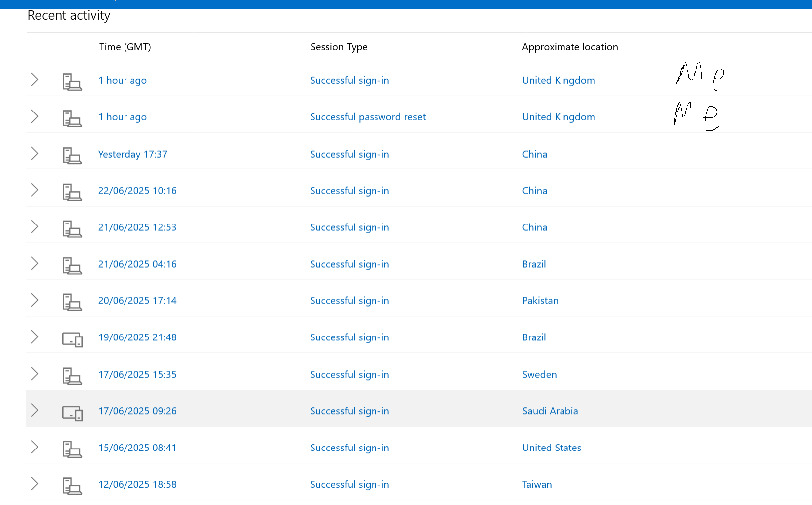Click the Pakistan location

[540, 301]
